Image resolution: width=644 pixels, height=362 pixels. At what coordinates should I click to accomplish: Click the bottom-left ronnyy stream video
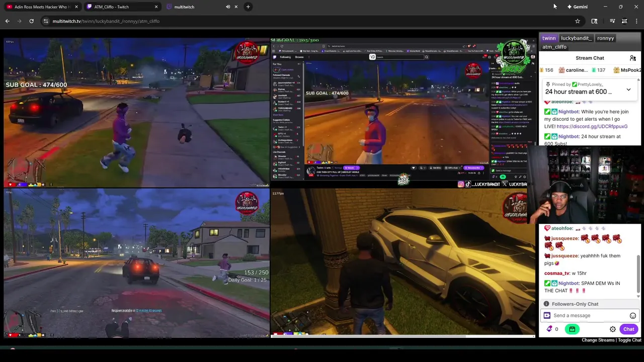[x=137, y=263]
